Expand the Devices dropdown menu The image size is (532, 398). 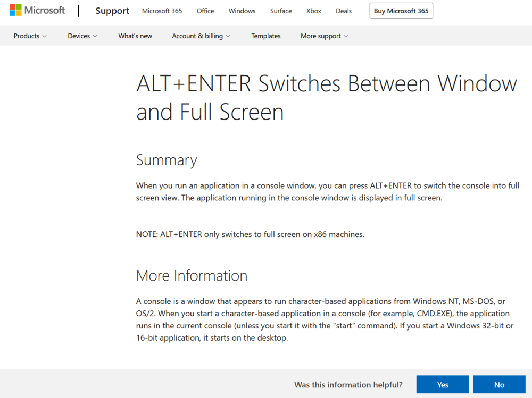point(82,36)
